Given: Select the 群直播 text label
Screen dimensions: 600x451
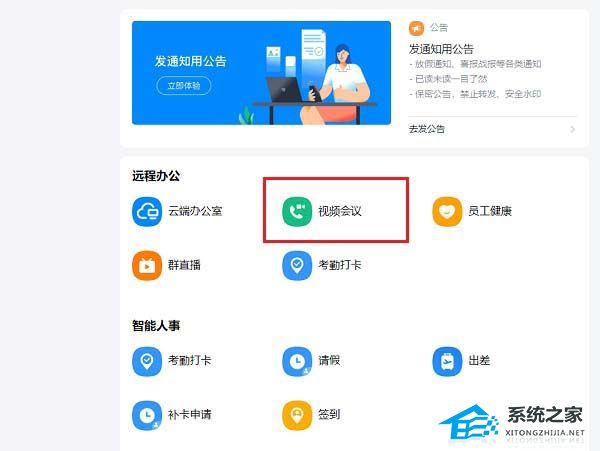Looking at the screenshot, I should click(184, 265).
